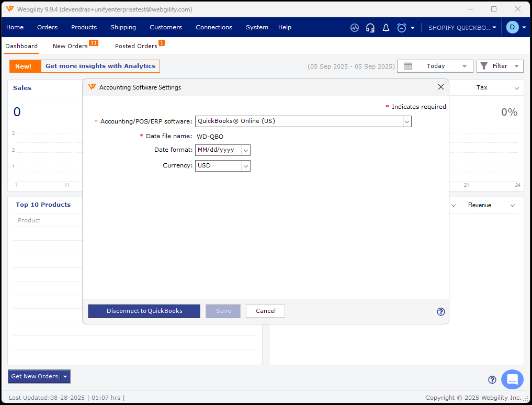532x405 pixels.
Task: Open the Filter dropdown
Action: pos(500,66)
